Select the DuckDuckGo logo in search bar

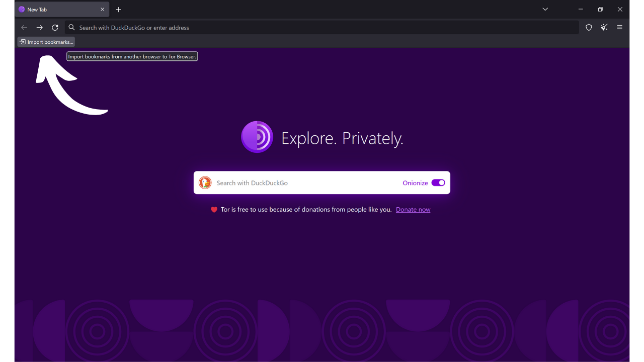[x=205, y=183]
